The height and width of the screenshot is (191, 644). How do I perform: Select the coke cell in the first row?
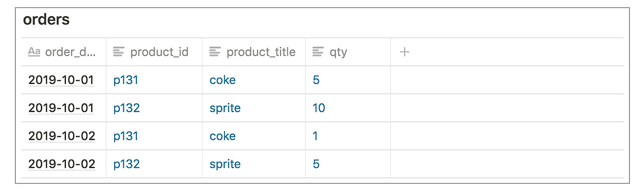click(x=254, y=80)
